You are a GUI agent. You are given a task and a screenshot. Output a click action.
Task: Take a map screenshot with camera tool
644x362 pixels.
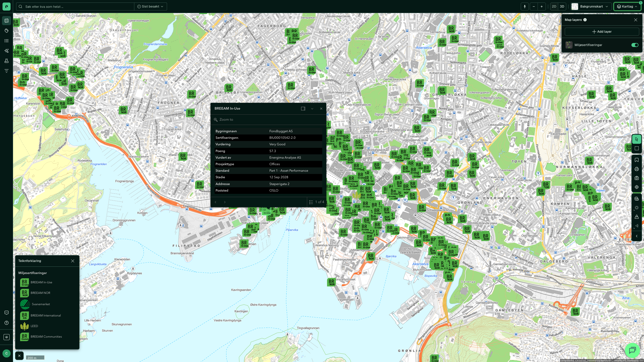click(x=637, y=178)
